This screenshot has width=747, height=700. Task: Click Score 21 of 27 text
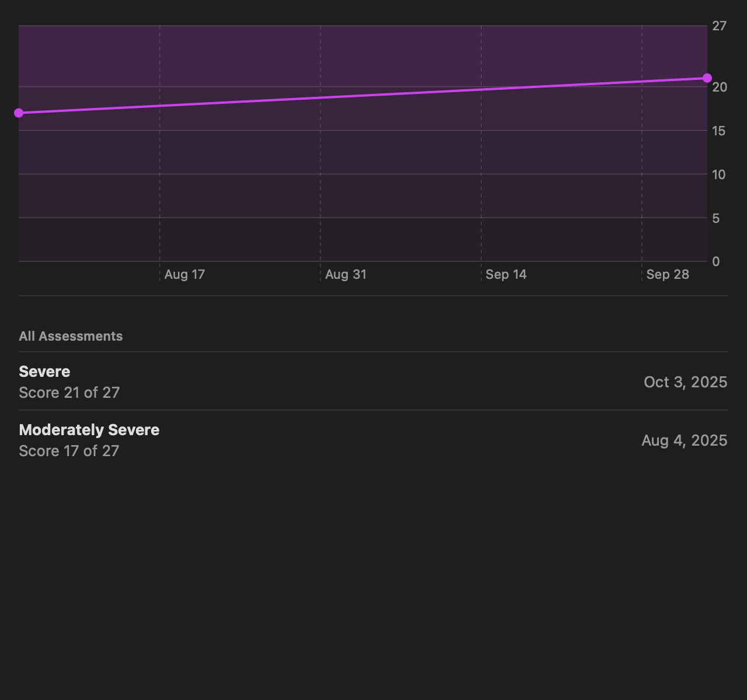(69, 393)
